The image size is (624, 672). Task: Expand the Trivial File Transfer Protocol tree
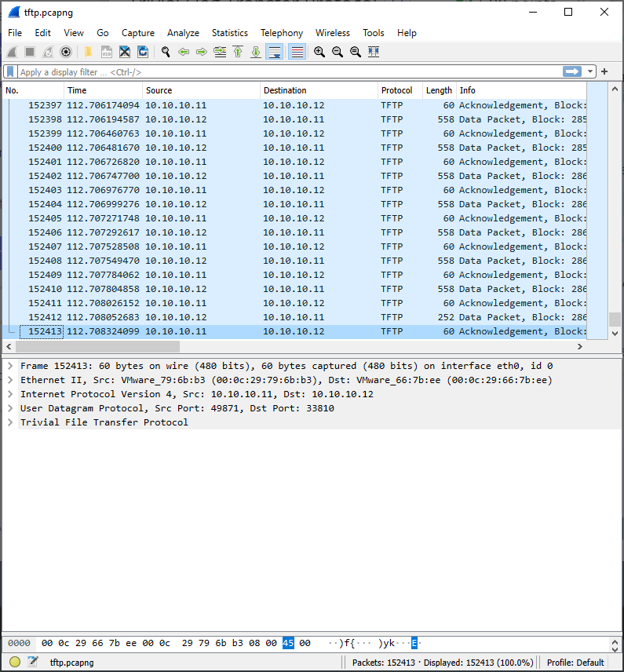[10, 422]
